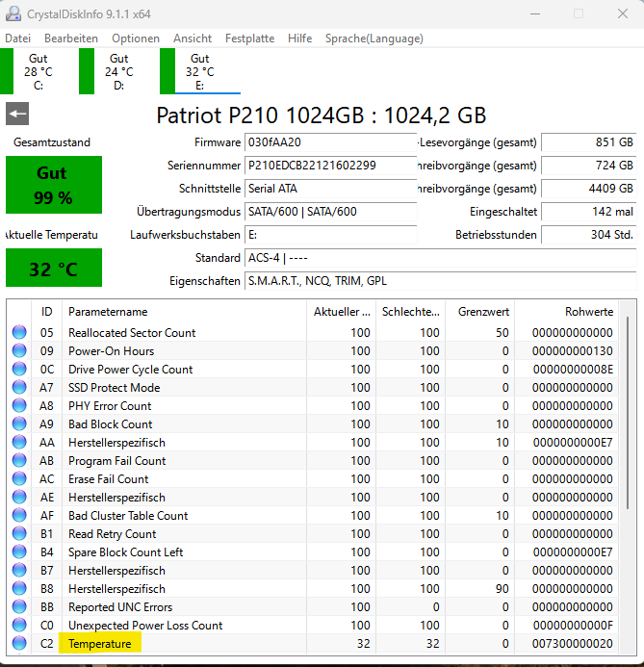Open the Sprache(Language) menu
Screen dimensions: 644x667
point(374,38)
